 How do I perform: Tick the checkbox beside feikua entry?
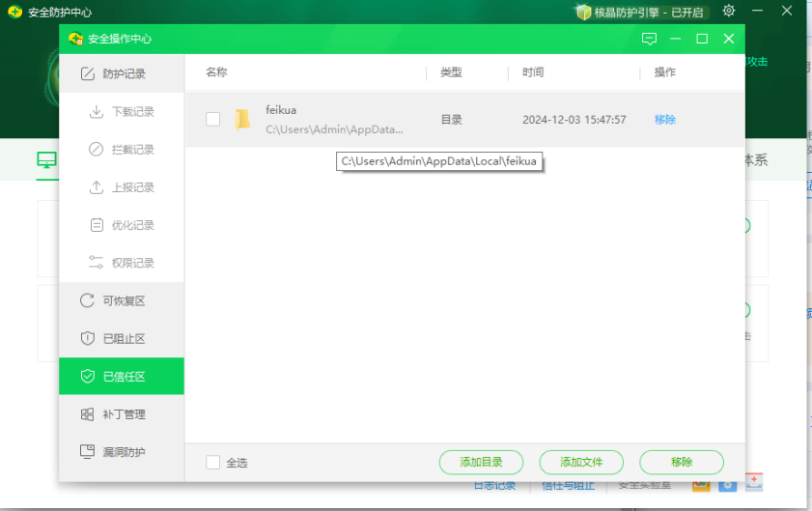[x=213, y=120]
